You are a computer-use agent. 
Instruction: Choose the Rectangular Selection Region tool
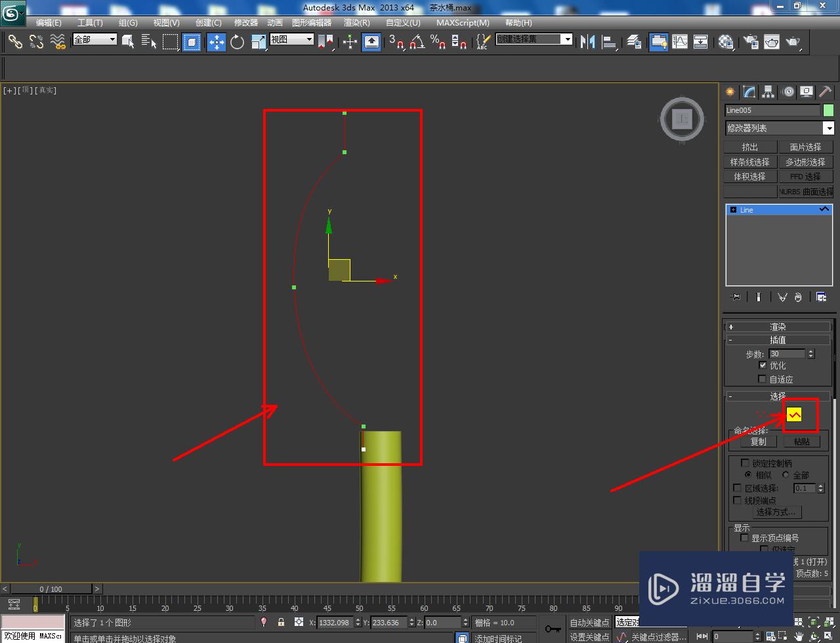click(171, 41)
